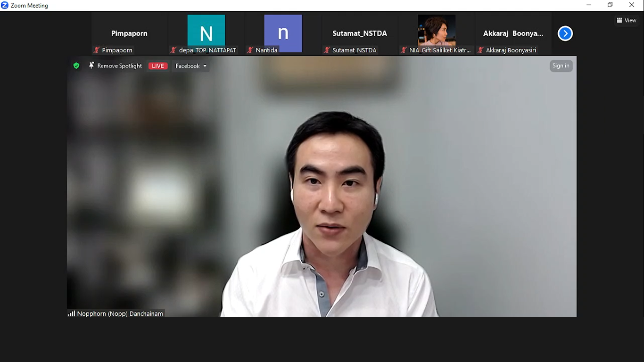Show next participants with blue arrow
The image size is (644, 362).
pos(565,33)
